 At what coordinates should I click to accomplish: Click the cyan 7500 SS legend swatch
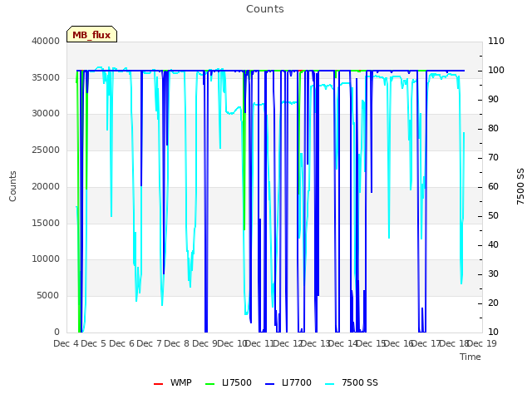(330, 384)
